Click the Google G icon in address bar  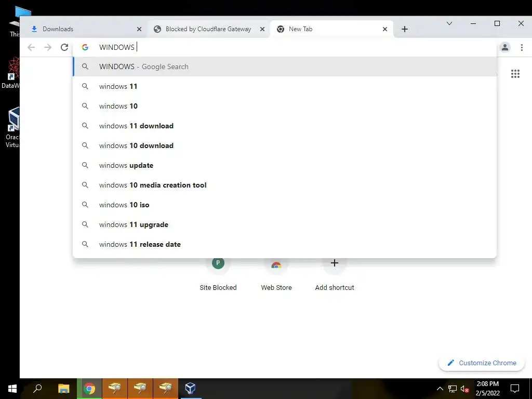tap(85, 47)
